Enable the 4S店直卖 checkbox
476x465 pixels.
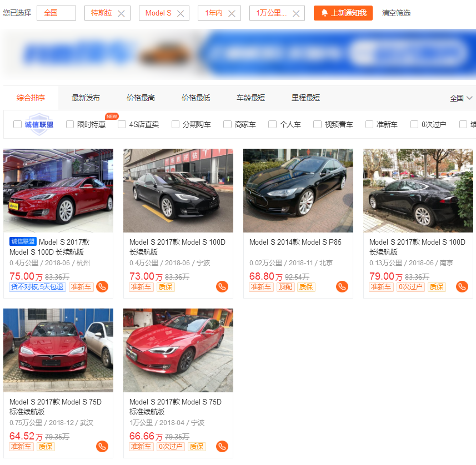pos(122,124)
